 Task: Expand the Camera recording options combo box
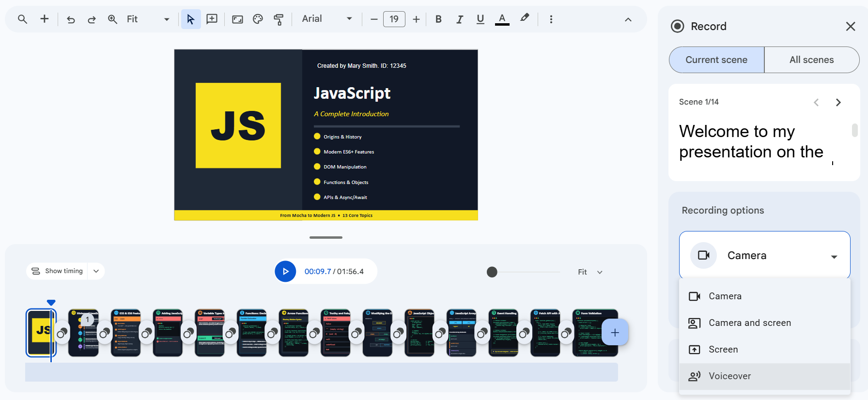click(764, 255)
